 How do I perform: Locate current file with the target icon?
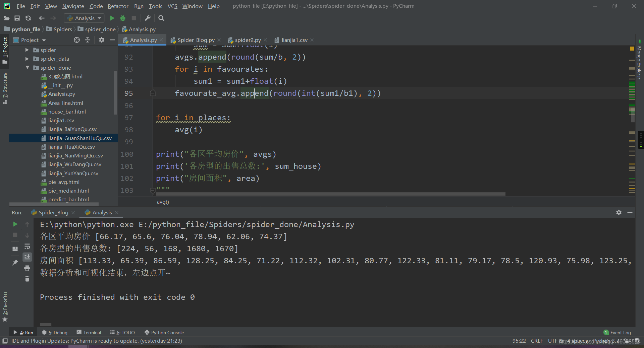[77, 40]
